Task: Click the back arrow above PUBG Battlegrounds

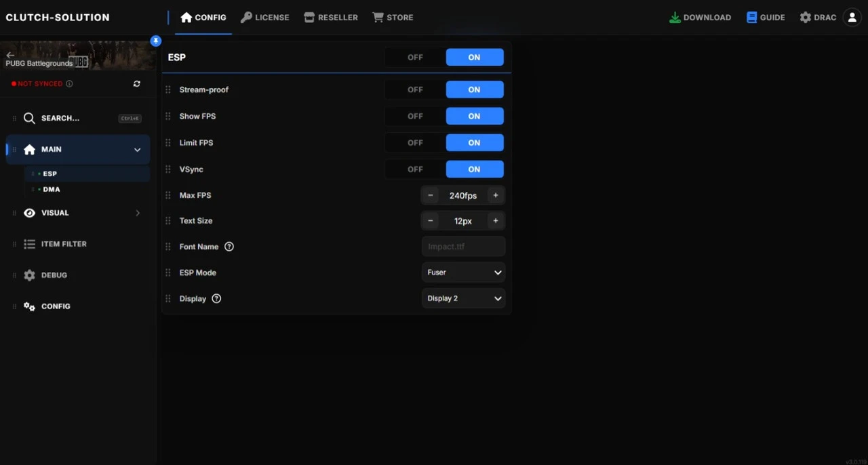Action: point(10,55)
